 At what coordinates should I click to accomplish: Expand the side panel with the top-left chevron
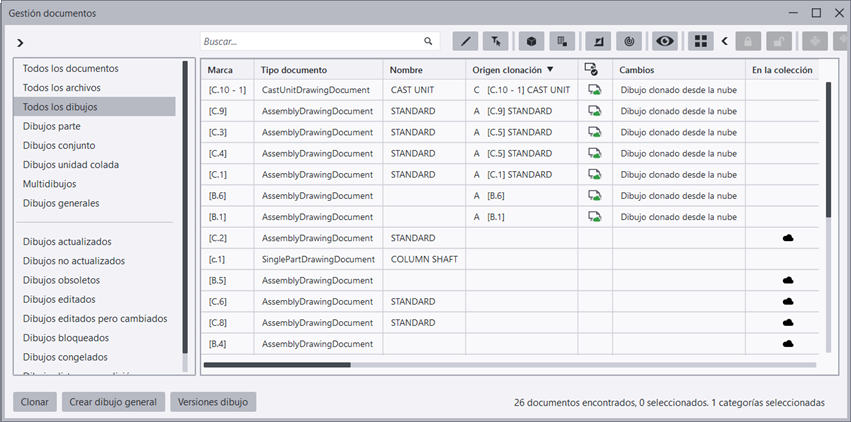coord(20,43)
